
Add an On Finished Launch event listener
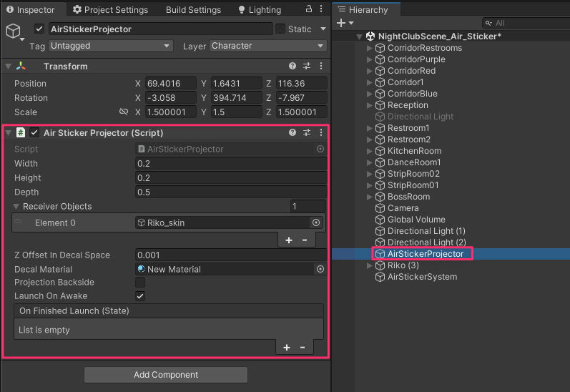point(287,347)
